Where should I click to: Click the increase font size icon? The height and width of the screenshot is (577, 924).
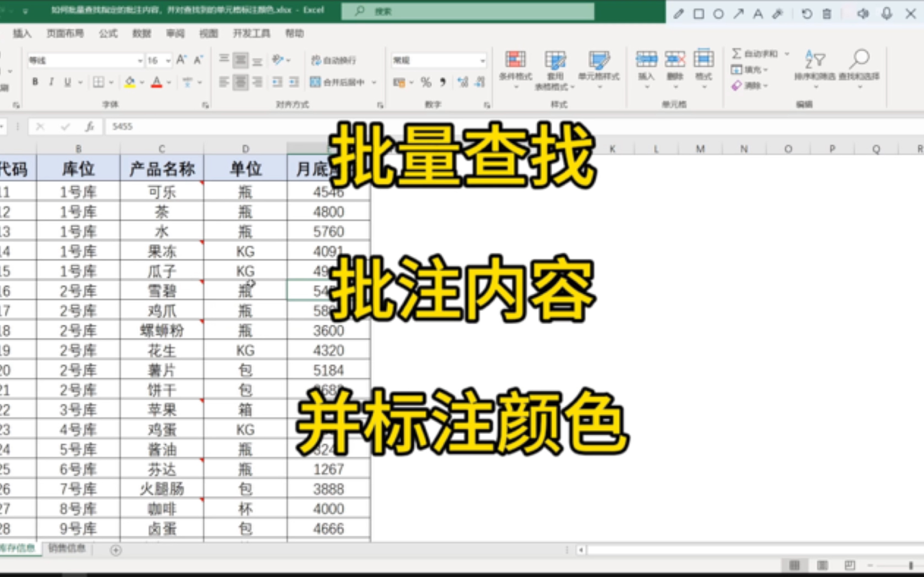click(181, 60)
